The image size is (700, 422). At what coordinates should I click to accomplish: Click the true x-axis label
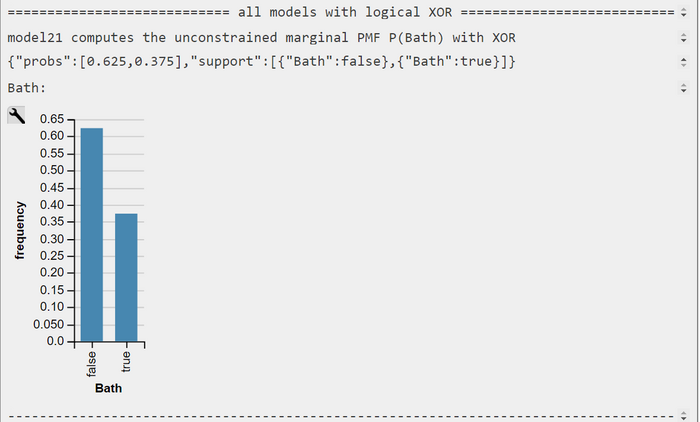pos(126,362)
